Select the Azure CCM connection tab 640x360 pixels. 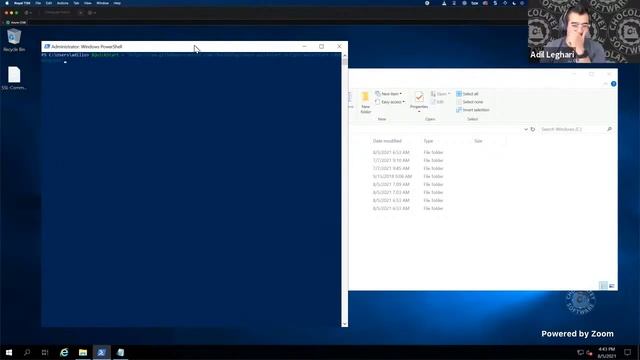tap(16, 22)
